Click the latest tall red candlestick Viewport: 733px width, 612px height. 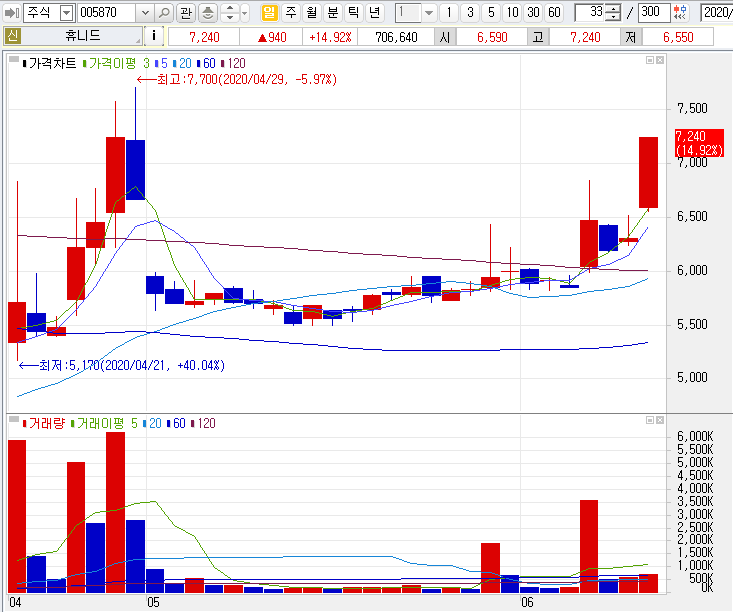(648, 173)
